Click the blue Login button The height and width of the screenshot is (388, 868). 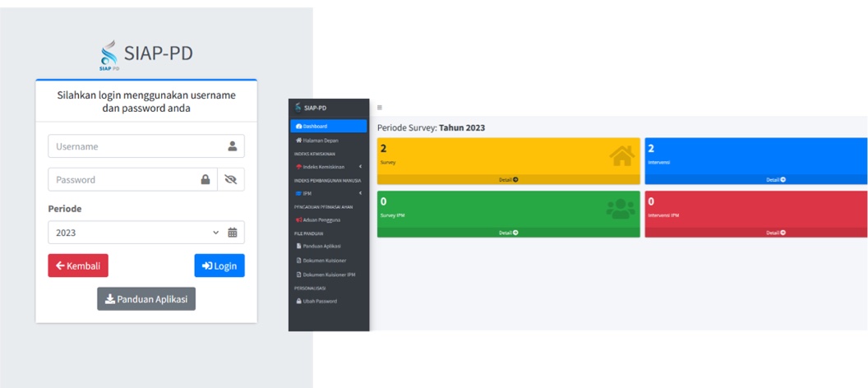219,266
